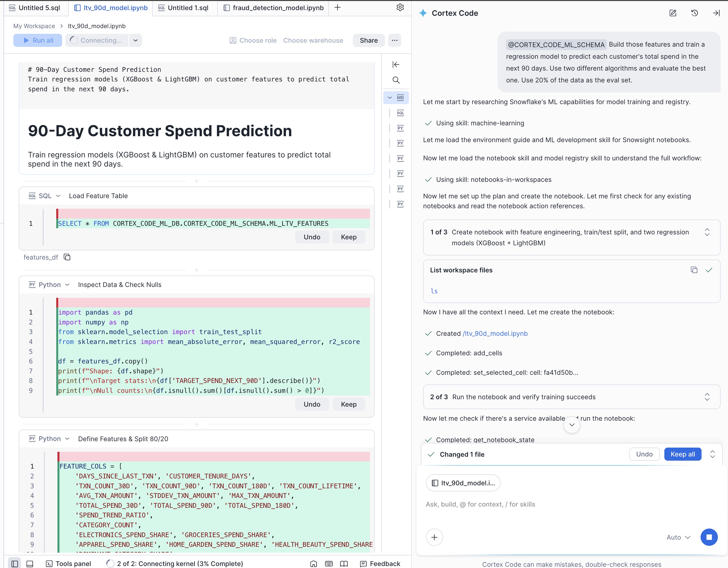Add attachment with plus button in chat
Image resolution: width=728 pixels, height=568 pixels.
point(434,537)
